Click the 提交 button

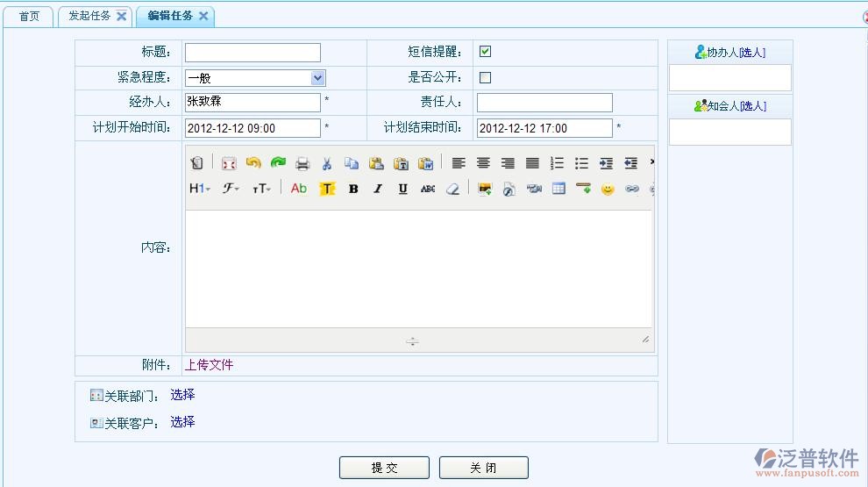384,468
